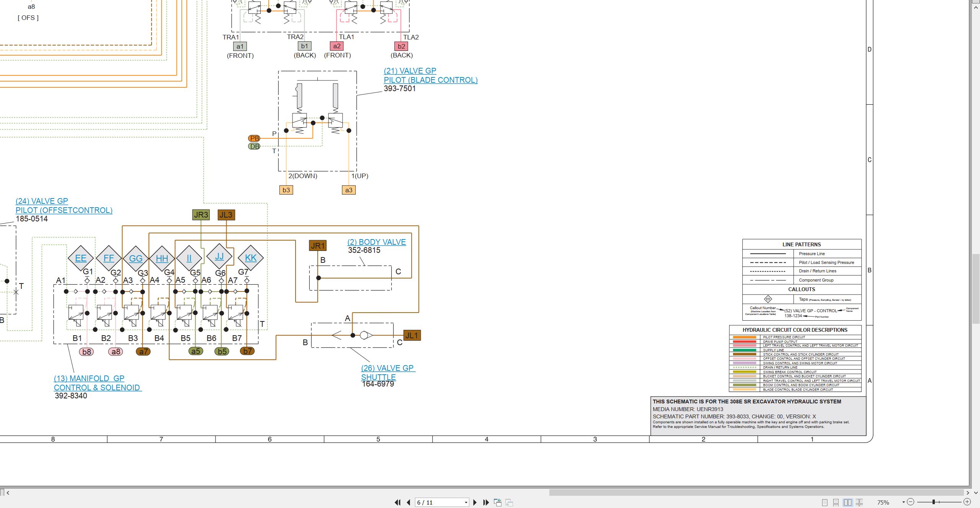The height and width of the screenshot is (508, 980).
Task: Click the next view button
Action: 509,502
